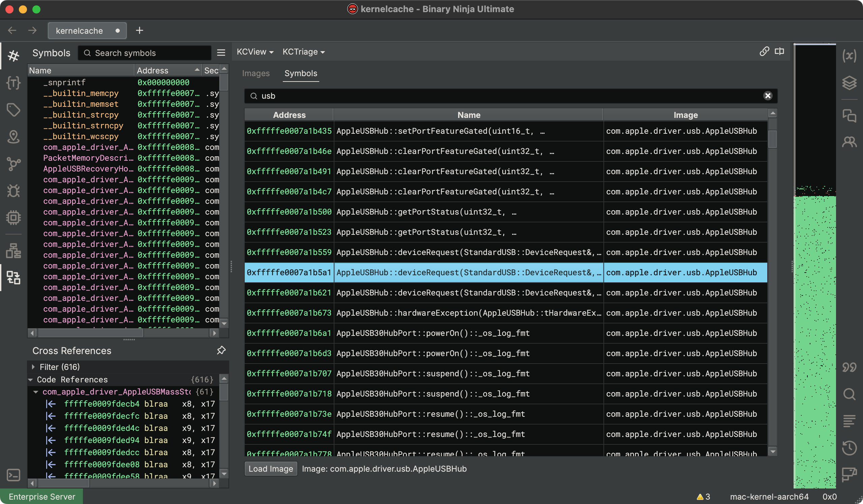Screen dimensions: 863x504
Task: Select the PacketMemoryDescri… symbol
Action: click(123, 158)
